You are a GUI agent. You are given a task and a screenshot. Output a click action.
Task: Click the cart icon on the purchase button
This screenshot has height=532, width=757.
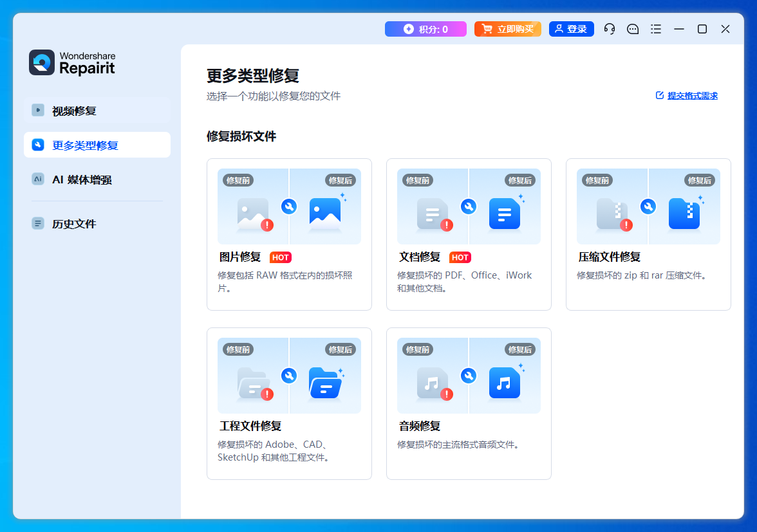pos(487,29)
